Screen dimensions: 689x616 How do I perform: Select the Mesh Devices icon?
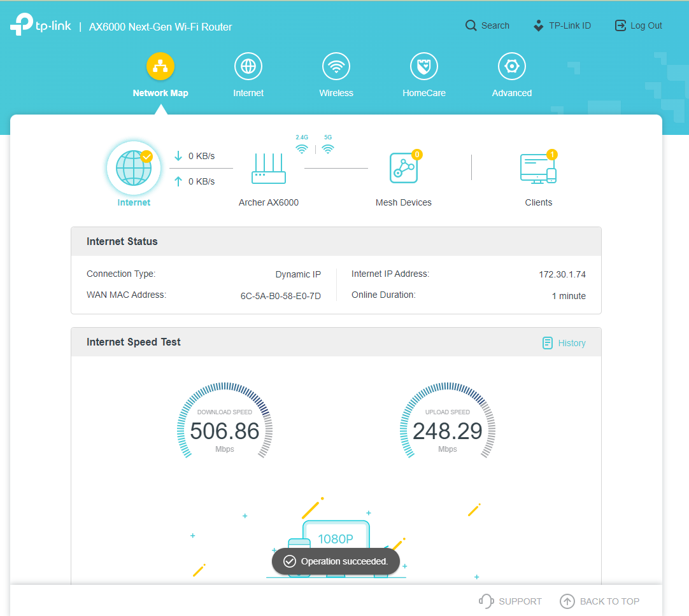click(403, 168)
